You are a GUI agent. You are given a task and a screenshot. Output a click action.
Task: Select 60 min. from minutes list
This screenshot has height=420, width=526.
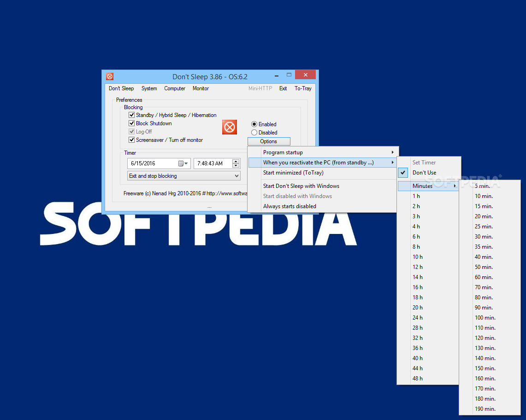(x=490, y=277)
